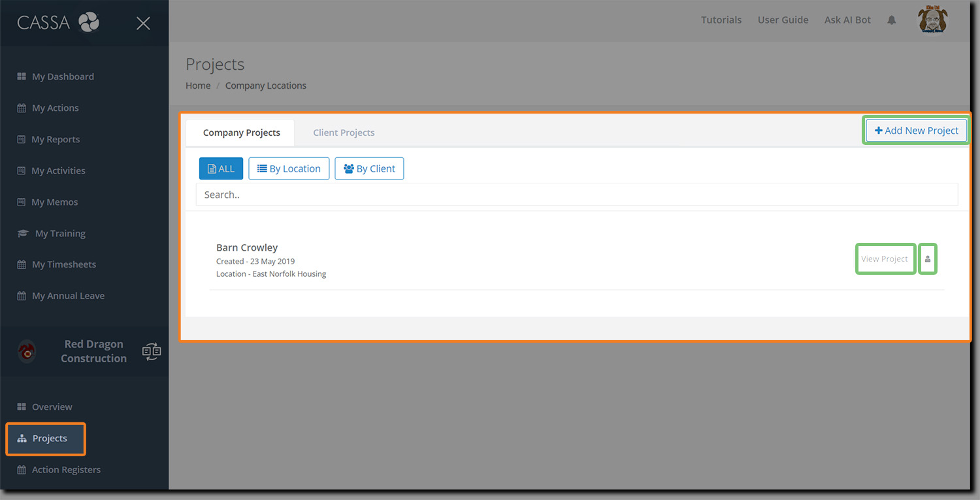Click the Home breadcrumb link

198,86
